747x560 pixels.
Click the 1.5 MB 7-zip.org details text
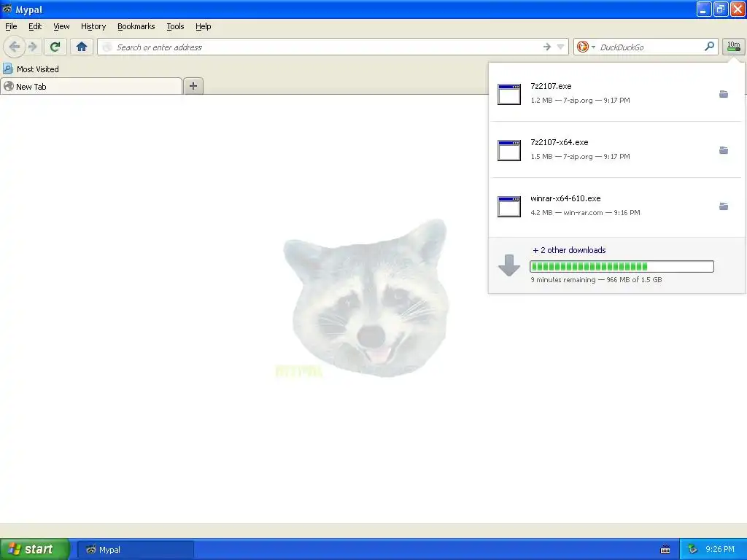point(580,157)
